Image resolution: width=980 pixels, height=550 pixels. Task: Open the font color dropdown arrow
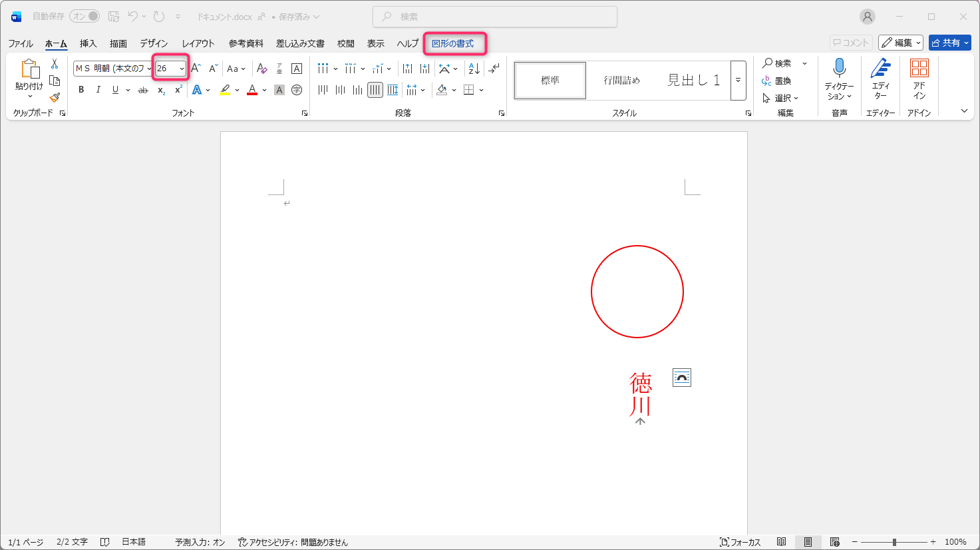[265, 90]
